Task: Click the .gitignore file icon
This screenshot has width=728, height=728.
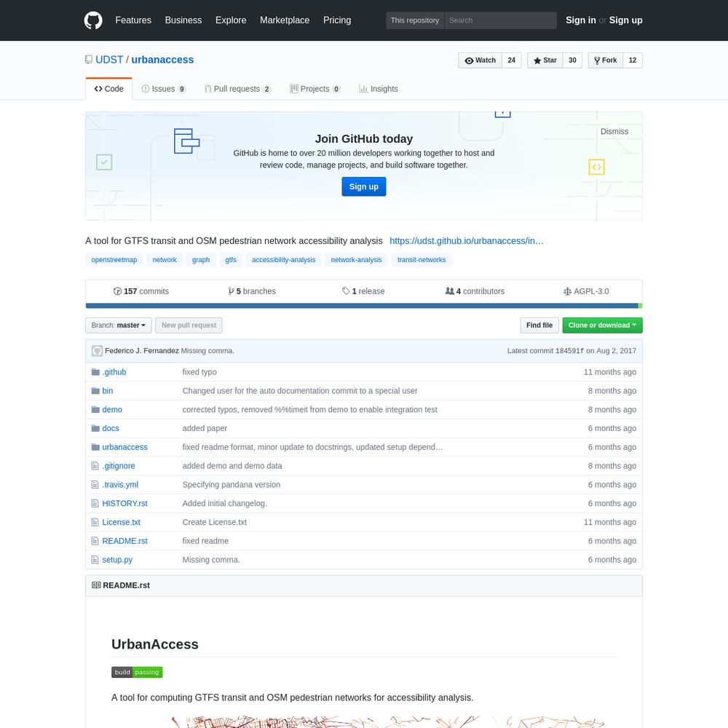Action: pos(95,466)
